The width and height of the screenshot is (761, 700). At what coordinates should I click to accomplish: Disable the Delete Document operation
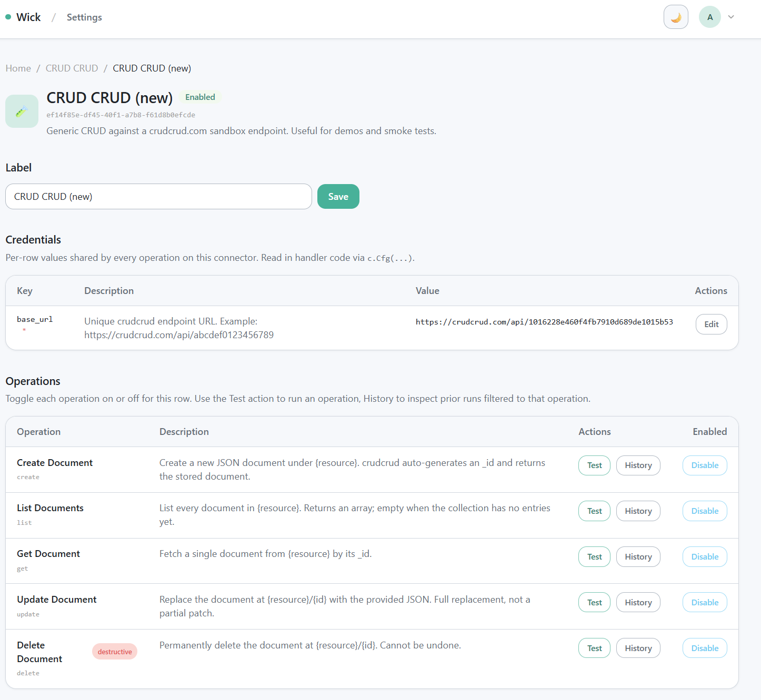tap(705, 648)
